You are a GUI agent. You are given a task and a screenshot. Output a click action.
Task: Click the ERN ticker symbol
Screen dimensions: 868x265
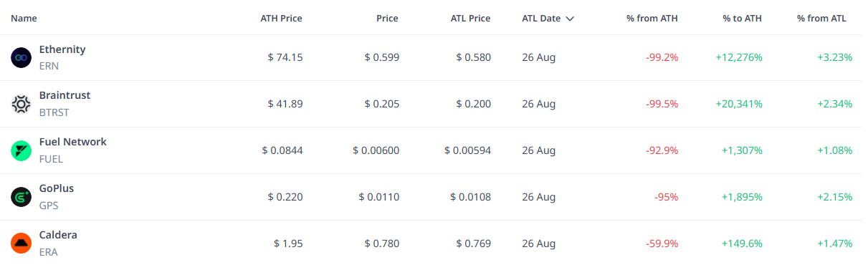pos(49,66)
